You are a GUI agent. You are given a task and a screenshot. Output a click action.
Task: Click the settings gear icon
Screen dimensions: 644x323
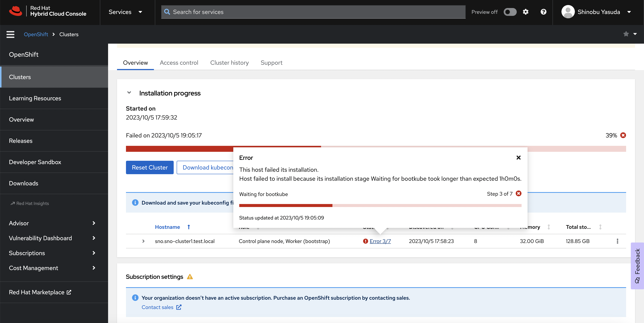525,12
